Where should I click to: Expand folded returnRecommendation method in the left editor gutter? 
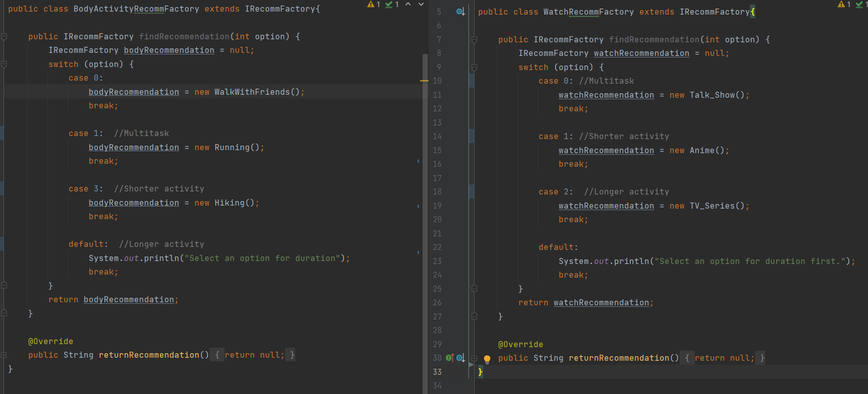4,355
